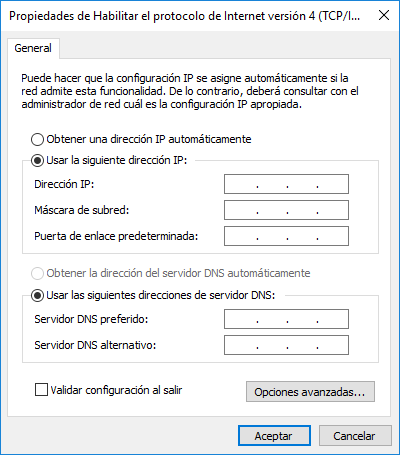Dismiss dialog with Cancelar button
This screenshot has height=455, width=400.
[x=355, y=436]
